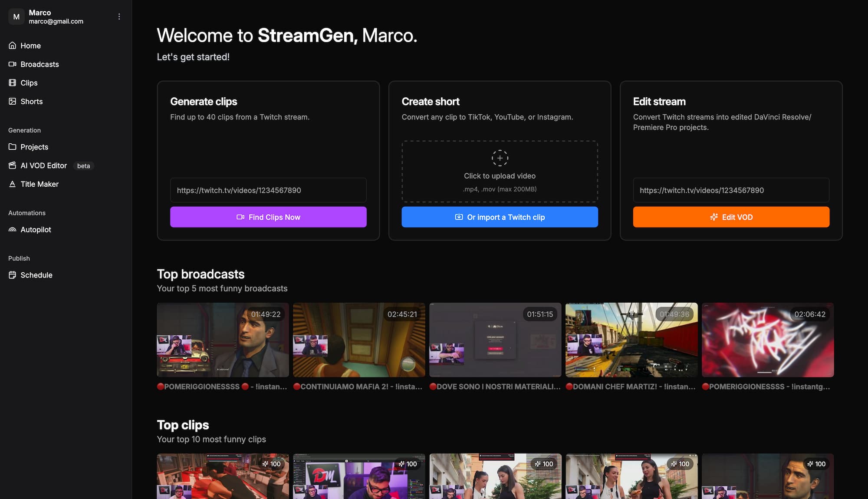Click Or import a Twitch clip button
This screenshot has width=868, height=499.
(x=500, y=217)
